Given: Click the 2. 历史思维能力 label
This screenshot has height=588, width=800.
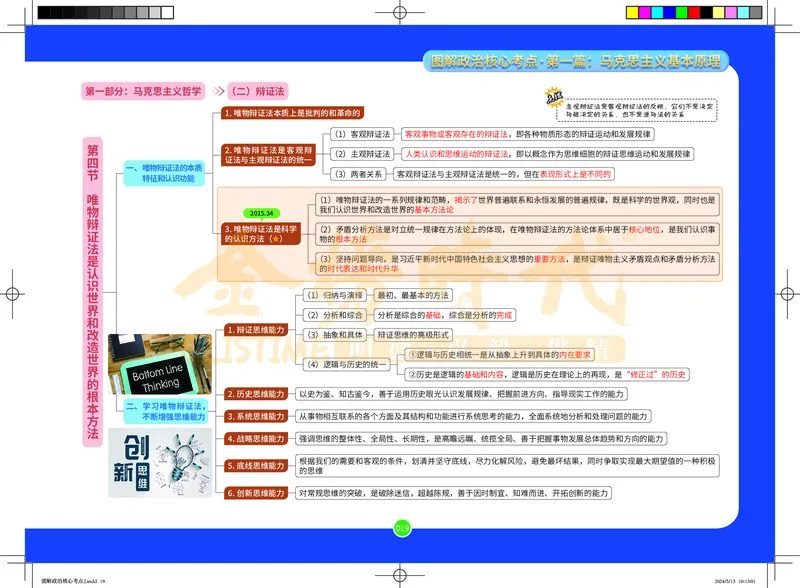Looking at the screenshot, I should (x=256, y=394).
